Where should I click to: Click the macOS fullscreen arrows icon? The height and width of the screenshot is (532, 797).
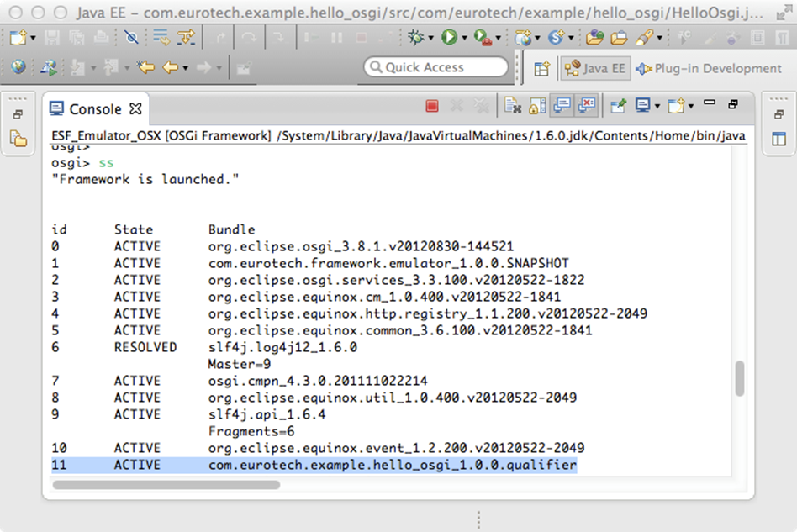point(784,13)
